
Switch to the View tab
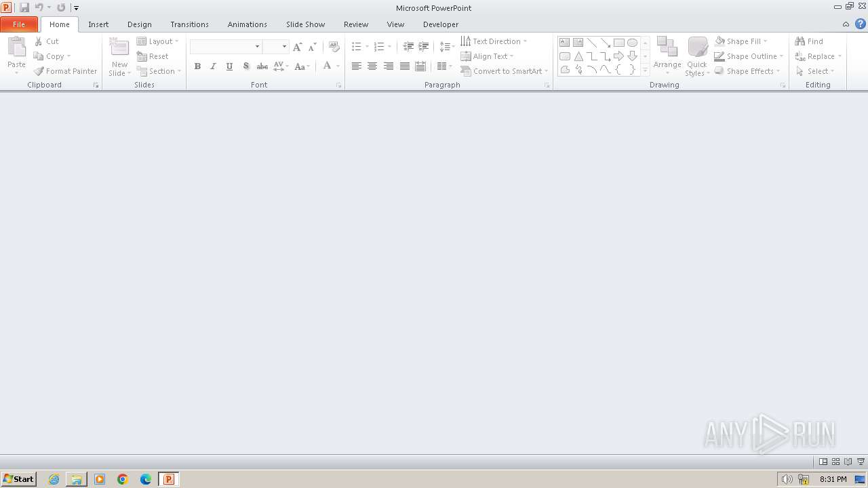point(395,24)
